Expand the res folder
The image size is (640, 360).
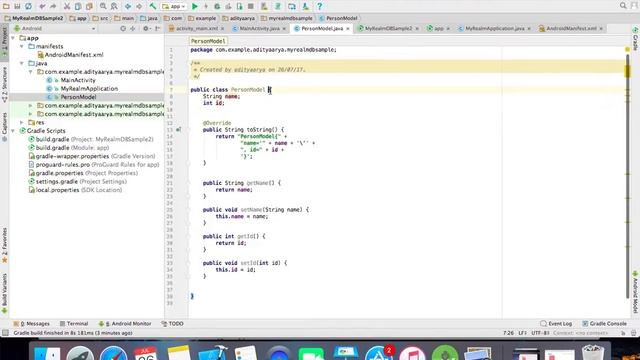point(22,122)
